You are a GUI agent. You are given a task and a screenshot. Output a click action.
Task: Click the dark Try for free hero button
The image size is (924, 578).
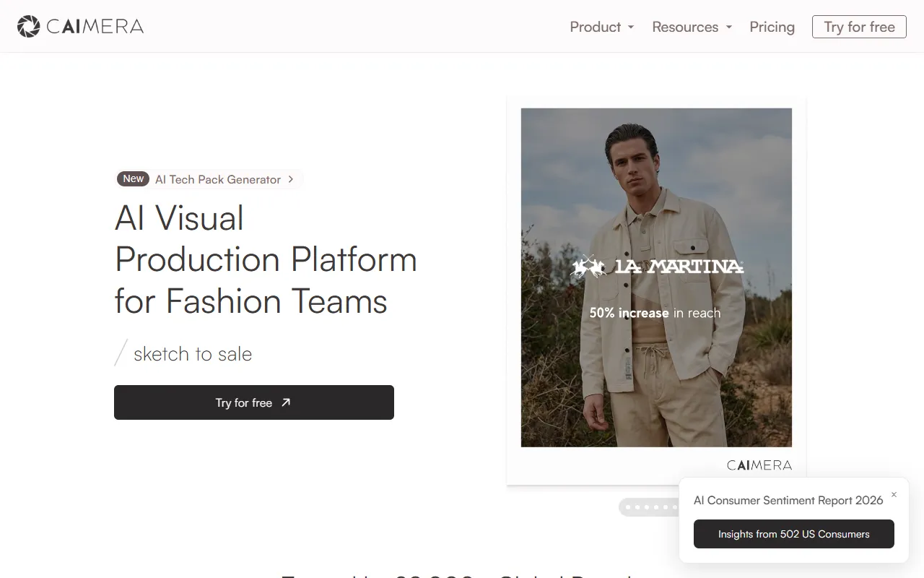tap(254, 402)
